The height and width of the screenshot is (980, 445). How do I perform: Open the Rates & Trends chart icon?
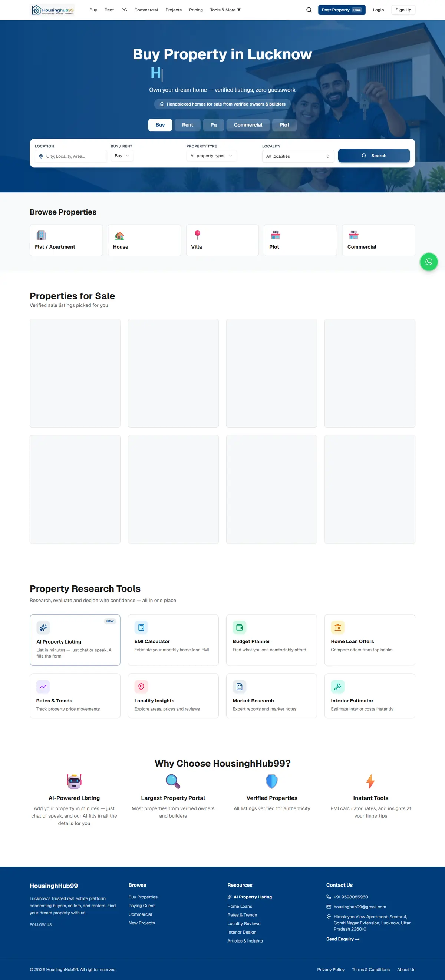43,687
